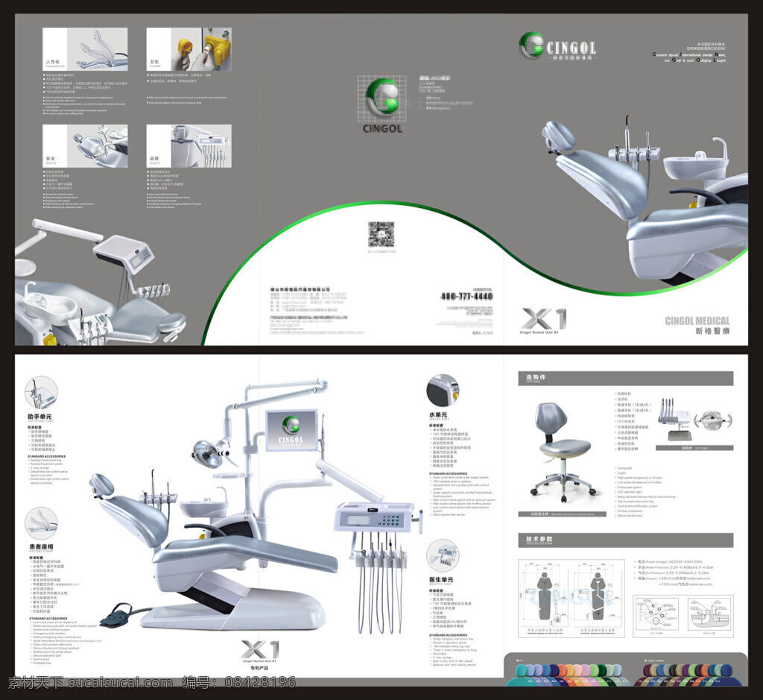Click the phone number 400-777-4440
The image size is (763, 700).
466,296
